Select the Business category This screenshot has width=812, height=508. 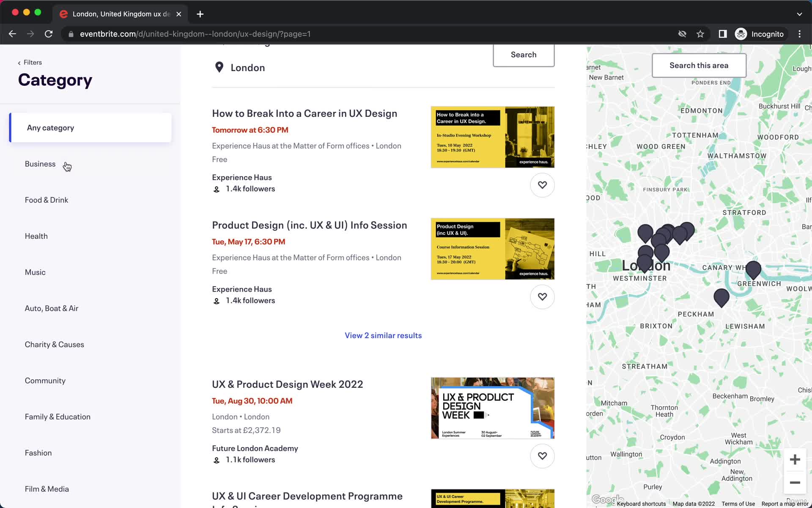[40, 164]
